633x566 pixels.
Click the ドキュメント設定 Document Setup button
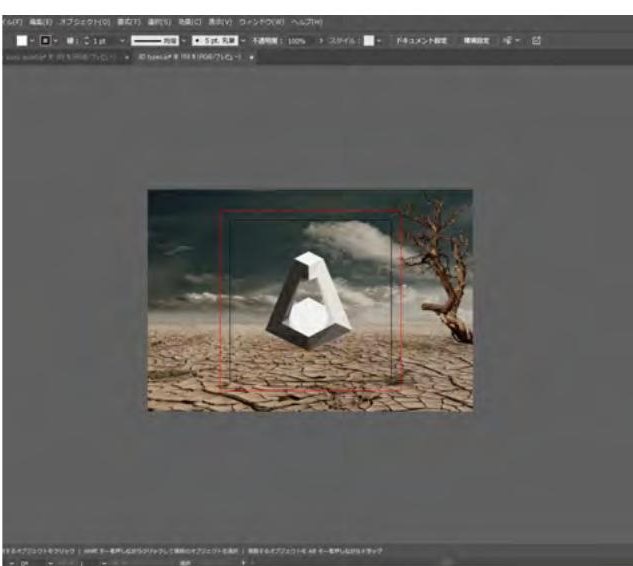pyautogui.click(x=421, y=41)
